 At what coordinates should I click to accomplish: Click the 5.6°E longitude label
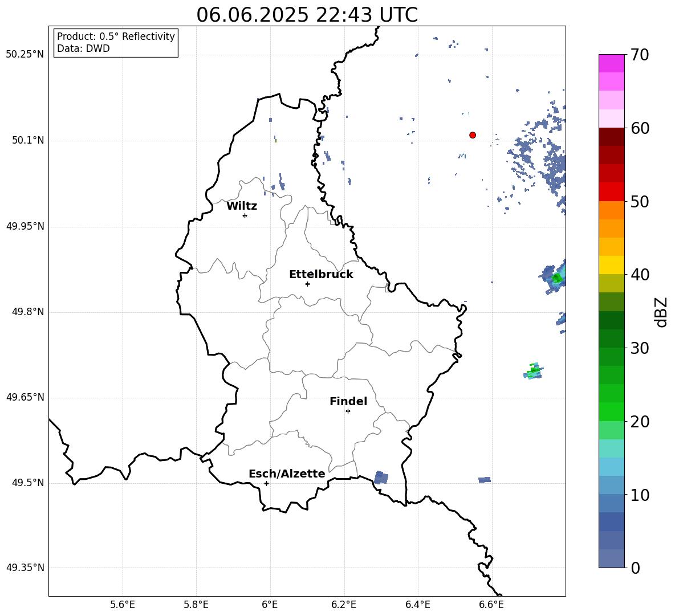(123, 605)
